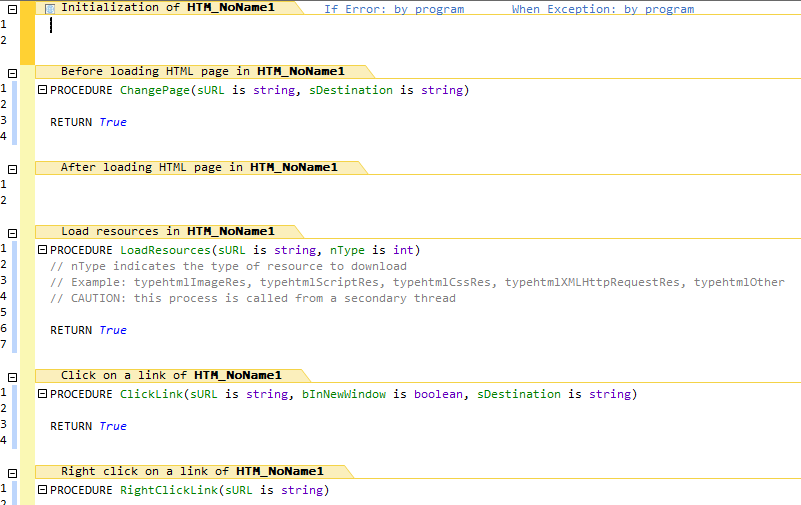Screen dimensions: 801x505
Task: Fold the RightClickLink procedure code block
Action: 42,490
